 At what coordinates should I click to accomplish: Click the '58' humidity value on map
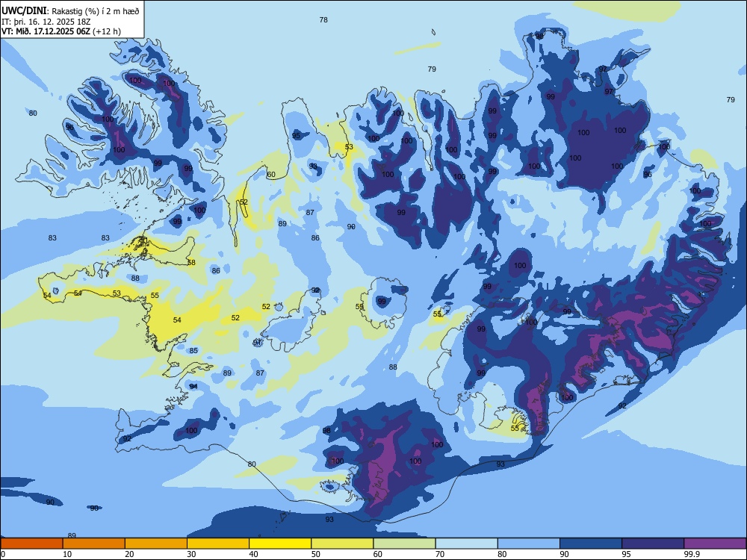[191, 262]
